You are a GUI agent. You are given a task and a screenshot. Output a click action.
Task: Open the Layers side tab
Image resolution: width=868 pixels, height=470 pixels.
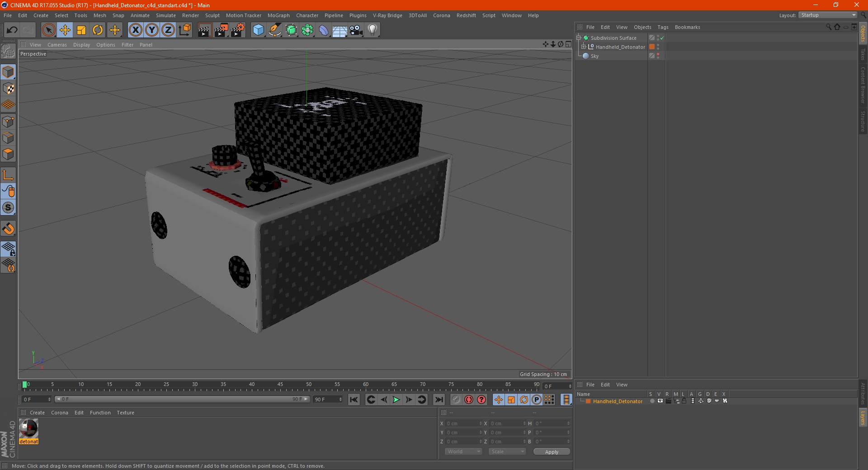863,418
